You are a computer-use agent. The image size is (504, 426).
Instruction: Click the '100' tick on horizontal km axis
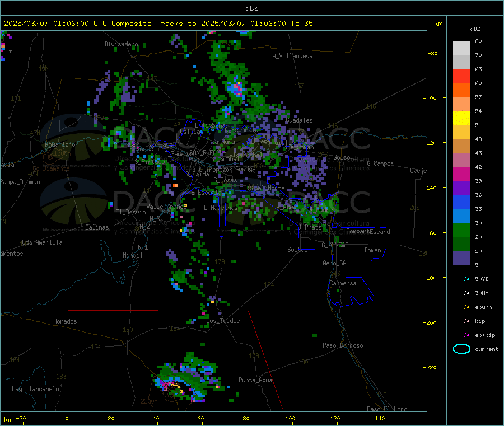pos(290,418)
